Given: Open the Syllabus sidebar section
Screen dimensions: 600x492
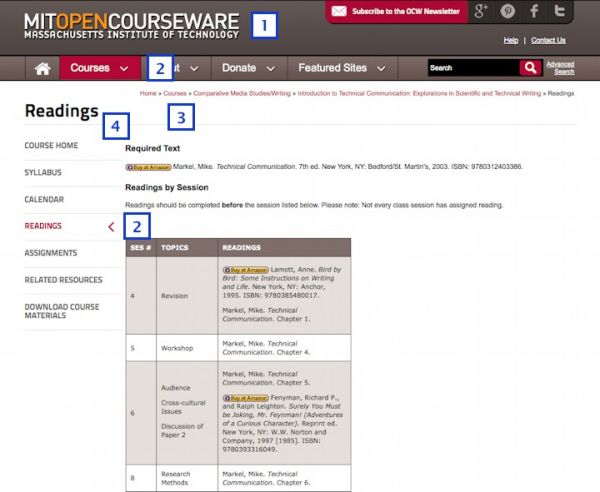Looking at the screenshot, I should (x=44, y=172).
